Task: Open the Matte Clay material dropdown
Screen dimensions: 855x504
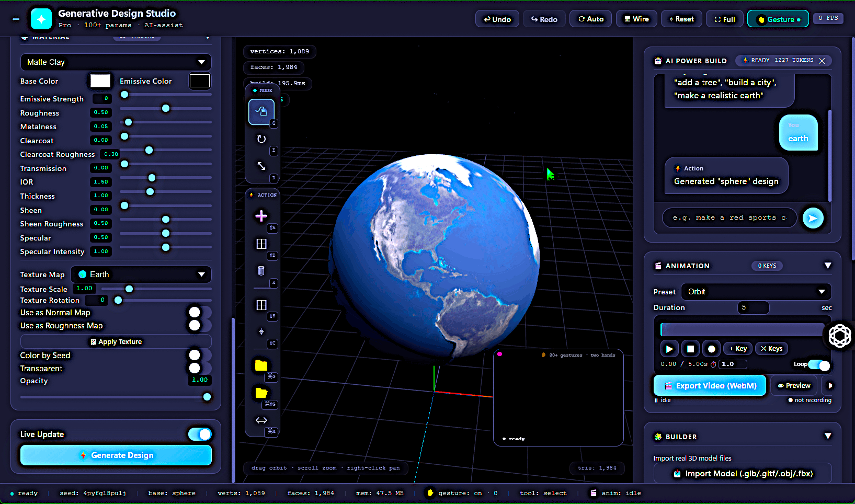Action: (116, 62)
